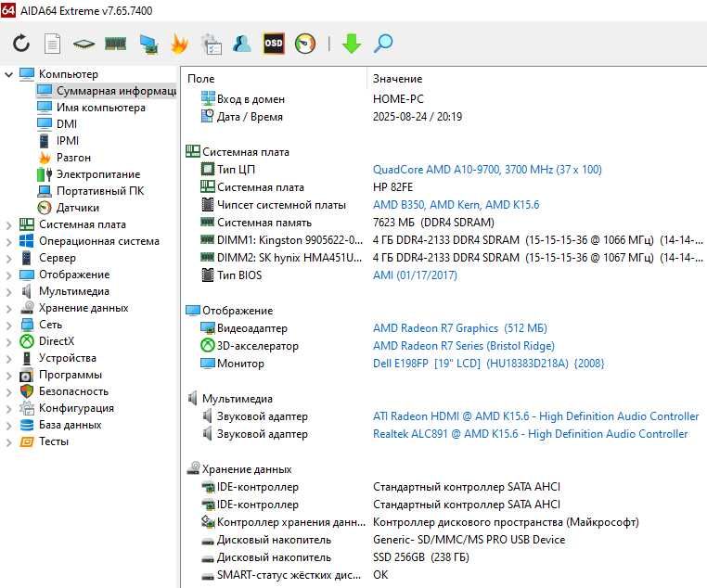Select the Вход в домен row
The width and height of the screenshot is (707, 588).
pos(444,98)
